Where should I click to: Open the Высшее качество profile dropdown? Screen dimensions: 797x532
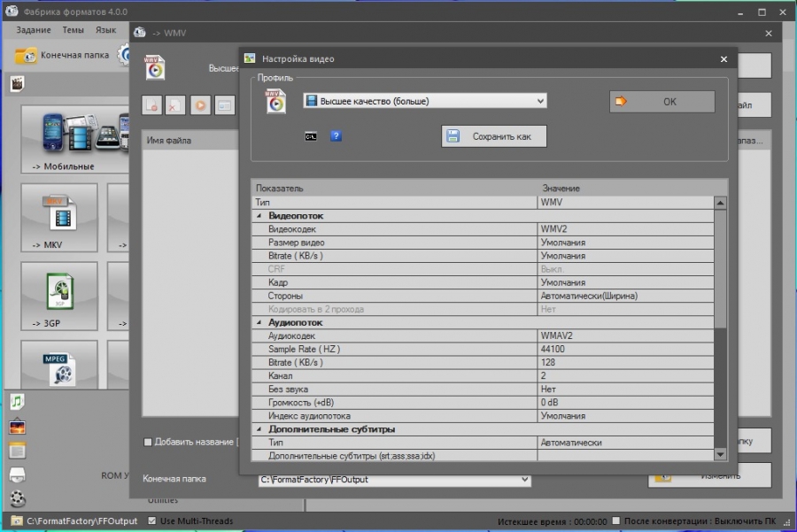(425, 101)
